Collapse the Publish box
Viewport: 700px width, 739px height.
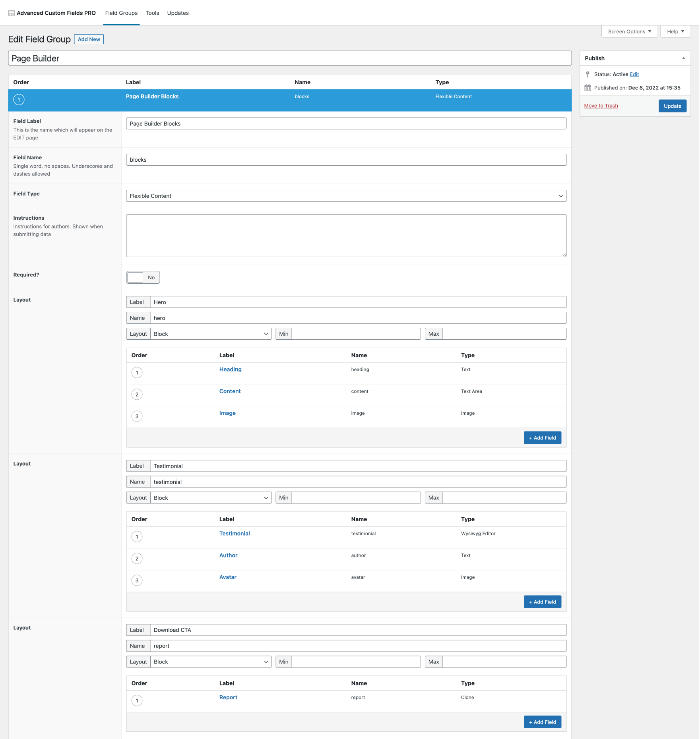(684, 58)
